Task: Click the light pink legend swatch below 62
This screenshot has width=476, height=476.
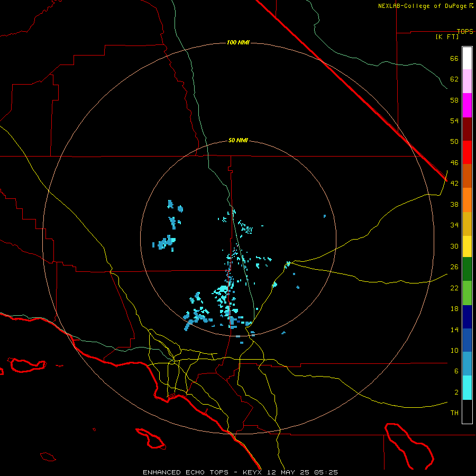Action: point(467,81)
